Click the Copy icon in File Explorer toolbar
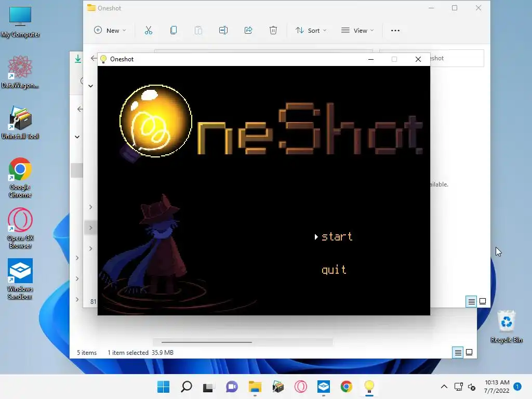 coord(174,30)
